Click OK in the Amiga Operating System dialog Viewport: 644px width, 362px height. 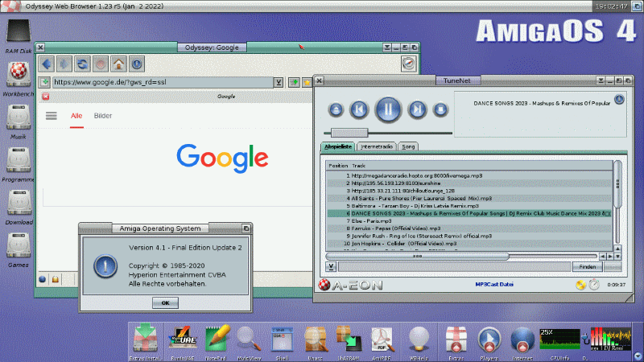pos(165,302)
